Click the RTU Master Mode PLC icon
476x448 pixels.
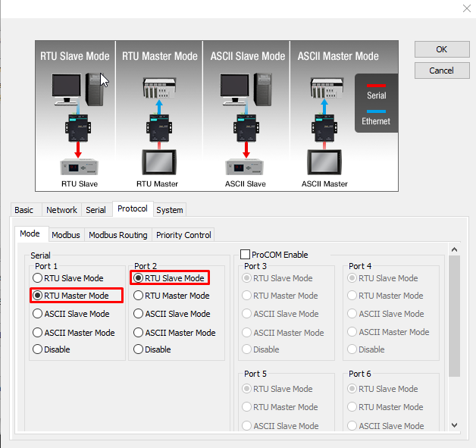pyautogui.click(x=159, y=88)
